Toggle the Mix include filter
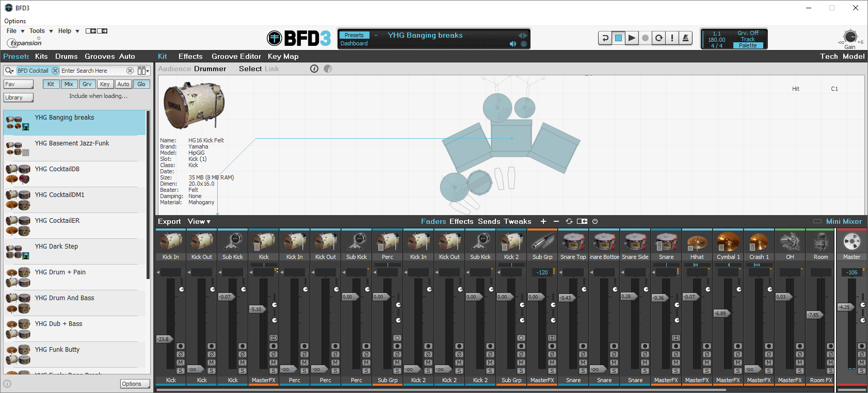 69,84
